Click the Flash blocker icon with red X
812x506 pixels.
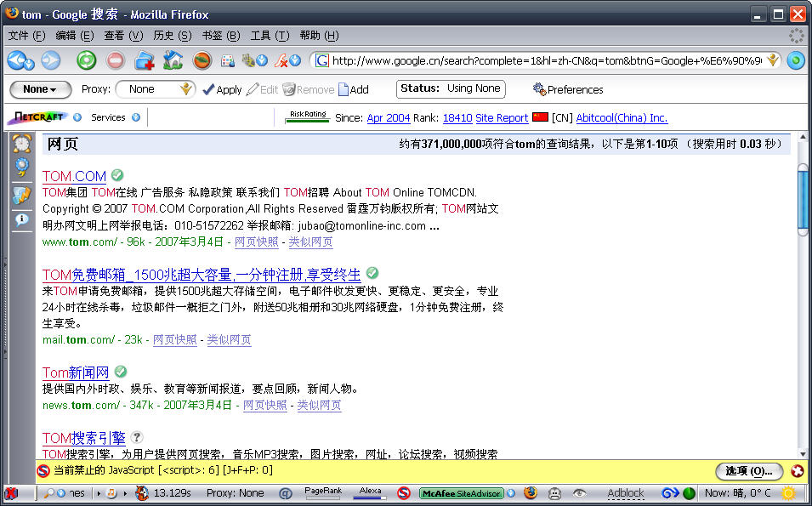tap(281, 61)
